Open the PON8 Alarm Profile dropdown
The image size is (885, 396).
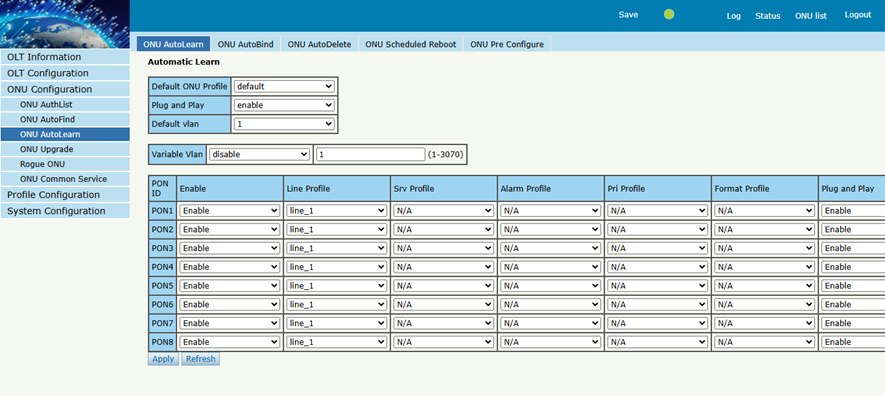(x=550, y=342)
